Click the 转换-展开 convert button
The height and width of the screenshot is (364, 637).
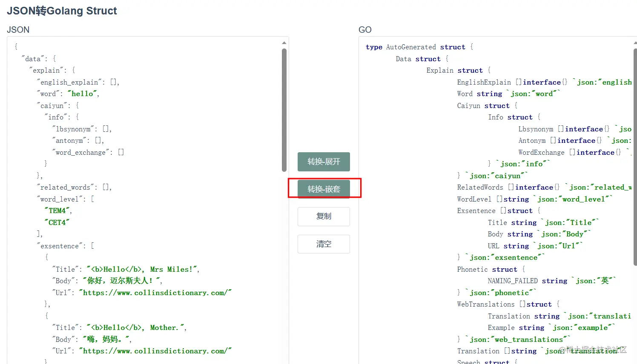point(324,162)
